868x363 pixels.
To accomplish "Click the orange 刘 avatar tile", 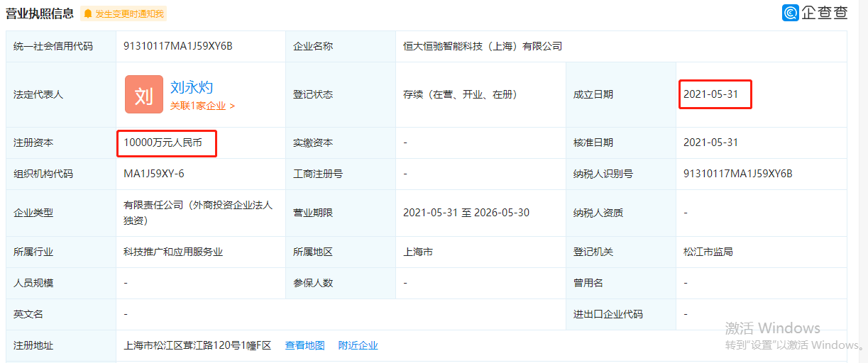I will click(x=144, y=94).
